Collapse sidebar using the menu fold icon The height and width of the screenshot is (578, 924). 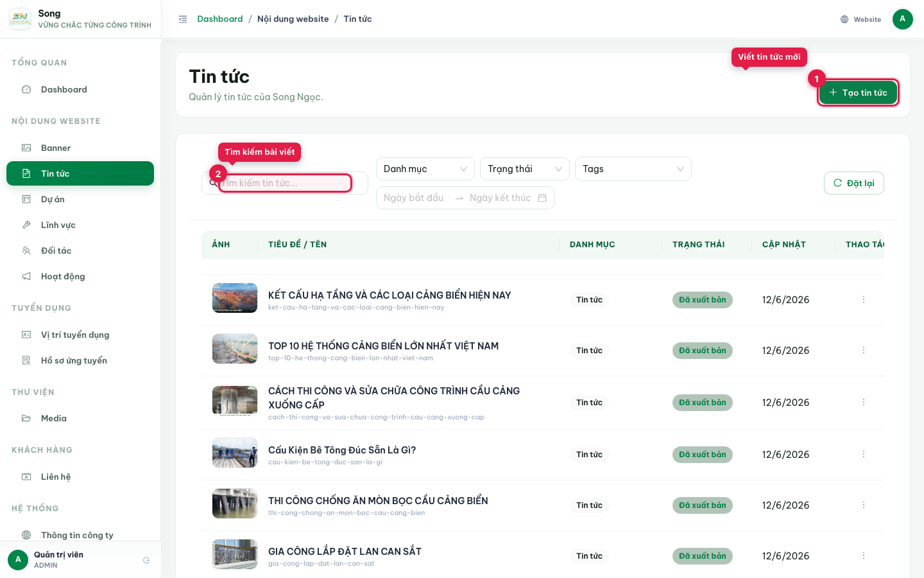[x=183, y=19]
